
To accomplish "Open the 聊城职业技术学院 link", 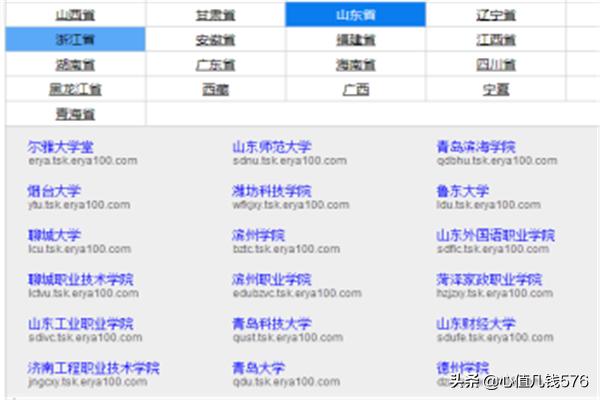I will (80, 279).
